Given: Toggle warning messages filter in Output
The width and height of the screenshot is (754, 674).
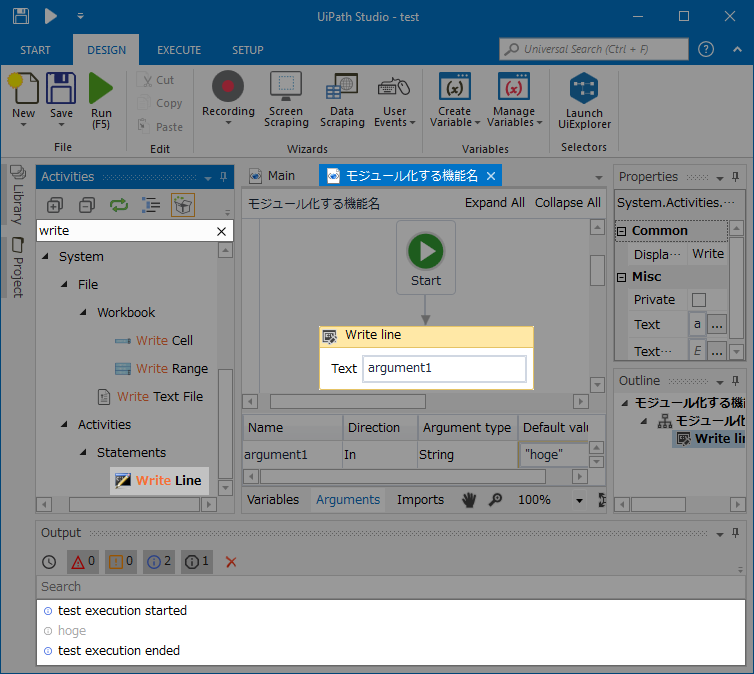Looking at the screenshot, I should click(121, 562).
